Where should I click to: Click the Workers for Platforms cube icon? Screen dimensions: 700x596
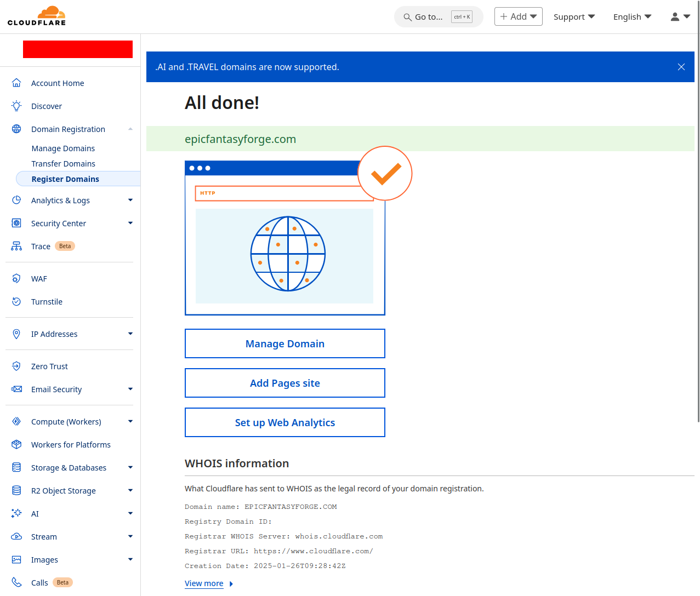click(16, 444)
